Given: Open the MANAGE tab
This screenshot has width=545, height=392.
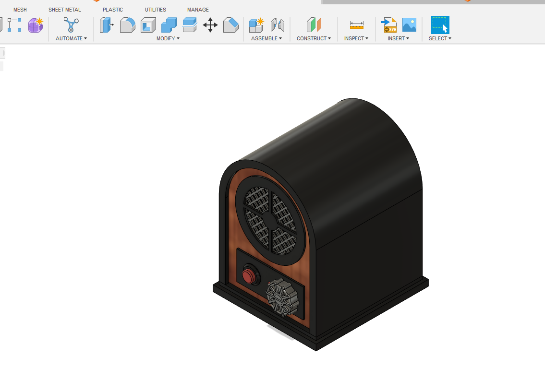Looking at the screenshot, I should coord(198,10).
